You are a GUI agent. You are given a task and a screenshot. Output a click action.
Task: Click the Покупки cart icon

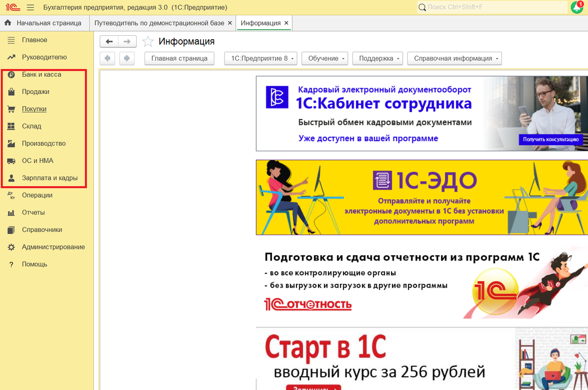(11, 109)
